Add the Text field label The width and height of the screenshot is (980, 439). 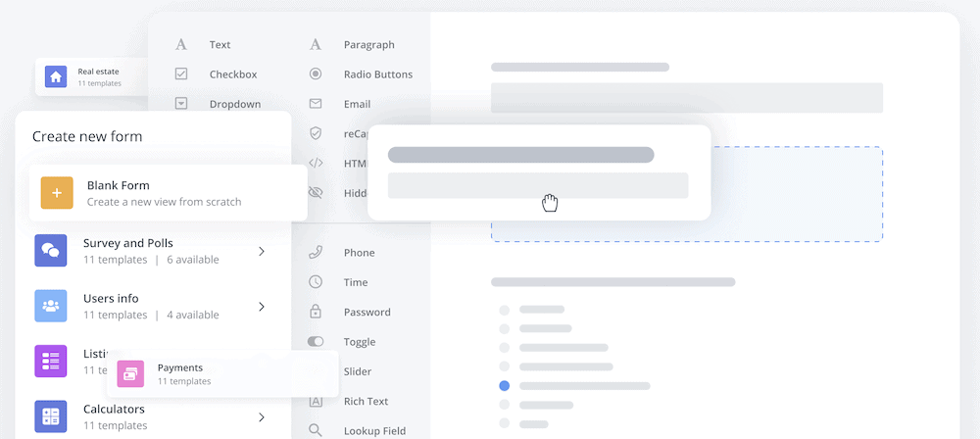click(220, 44)
